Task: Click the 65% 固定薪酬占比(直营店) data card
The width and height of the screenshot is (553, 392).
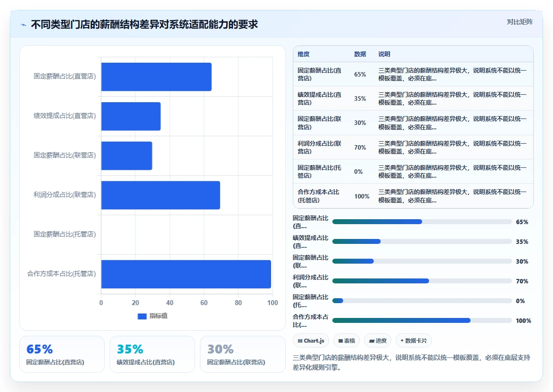Action: pyautogui.click(x=62, y=354)
